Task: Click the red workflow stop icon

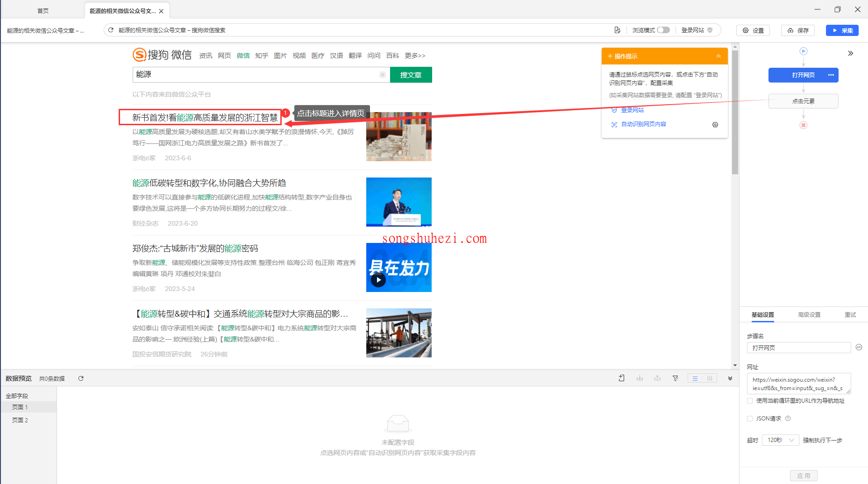Action: [803, 125]
